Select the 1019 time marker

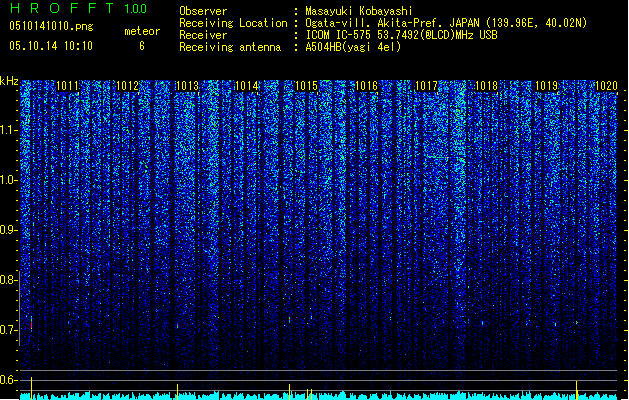[546, 86]
